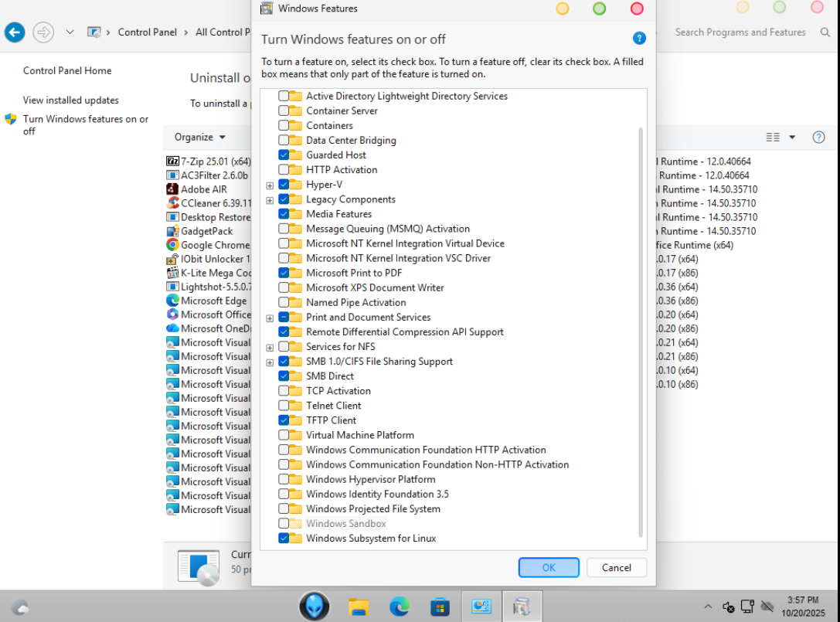Click the Google Chrome program icon
This screenshot has height=622, width=840.
tap(172, 245)
